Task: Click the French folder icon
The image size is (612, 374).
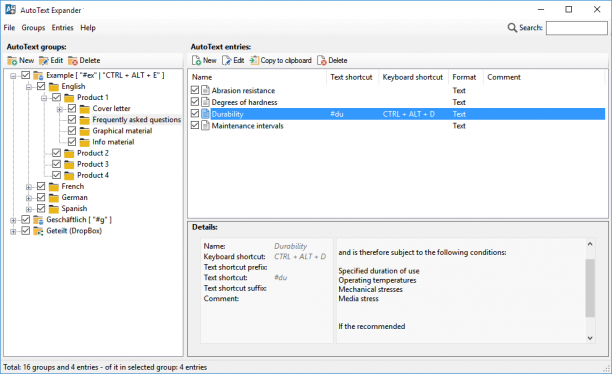Action: click(54, 187)
